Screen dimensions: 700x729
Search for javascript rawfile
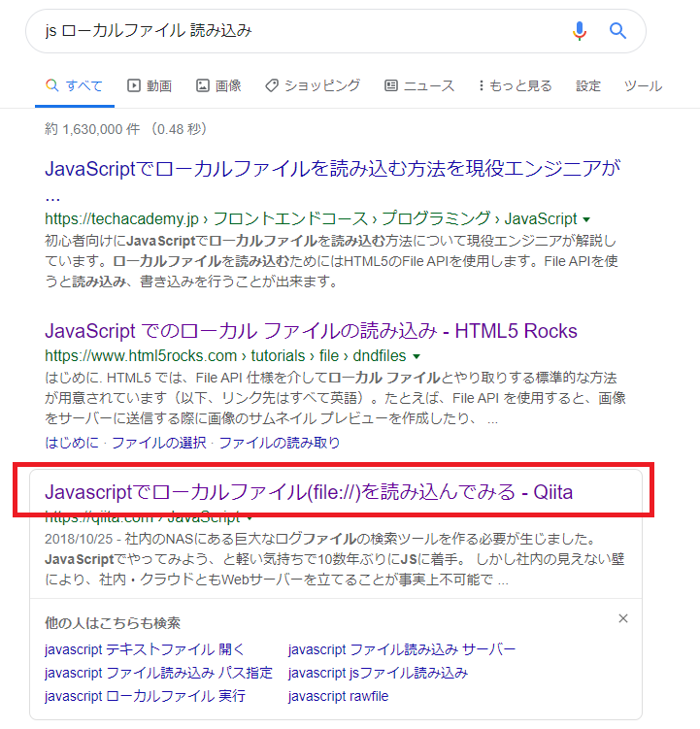pyautogui.click(x=338, y=696)
